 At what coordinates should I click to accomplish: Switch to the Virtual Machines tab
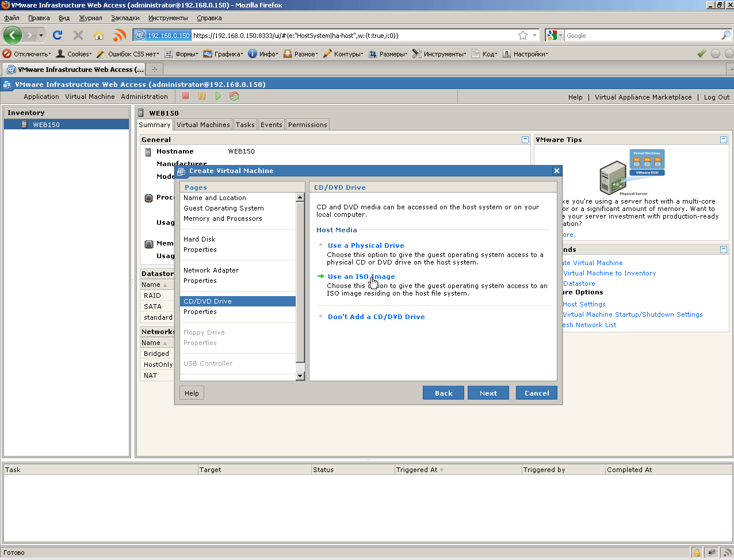[203, 125]
